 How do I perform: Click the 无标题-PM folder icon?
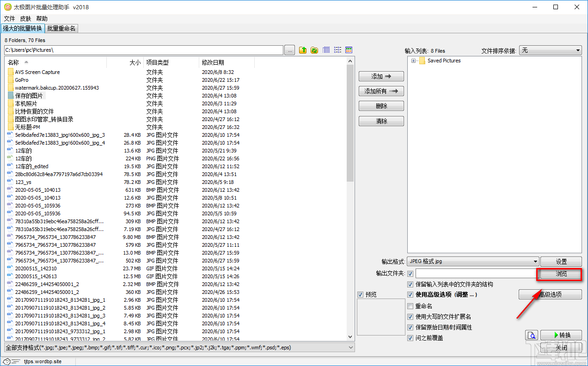11,127
